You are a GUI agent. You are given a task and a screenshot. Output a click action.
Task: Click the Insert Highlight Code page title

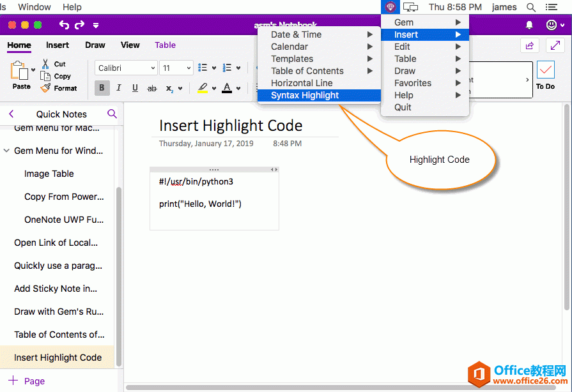coord(231,126)
